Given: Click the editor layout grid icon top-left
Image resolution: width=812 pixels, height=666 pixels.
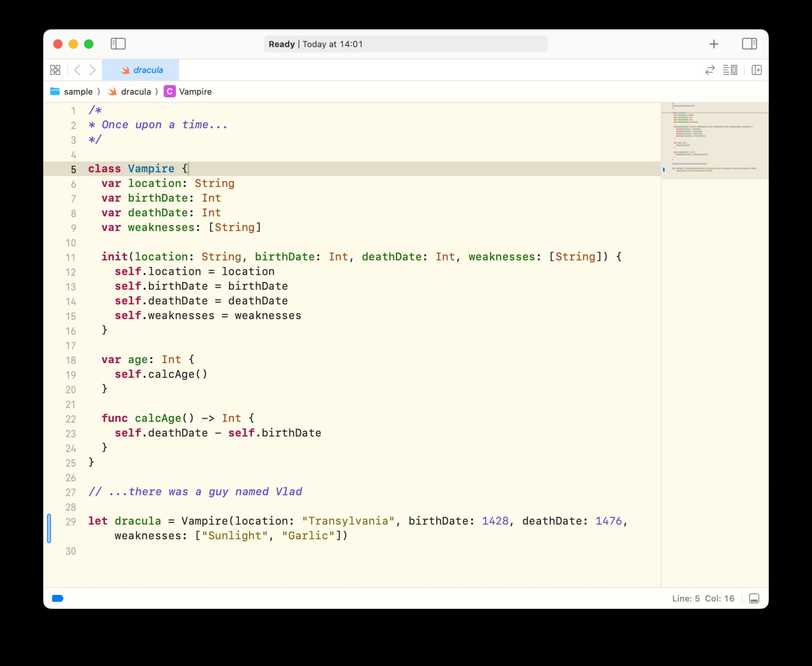Looking at the screenshot, I should coord(55,70).
